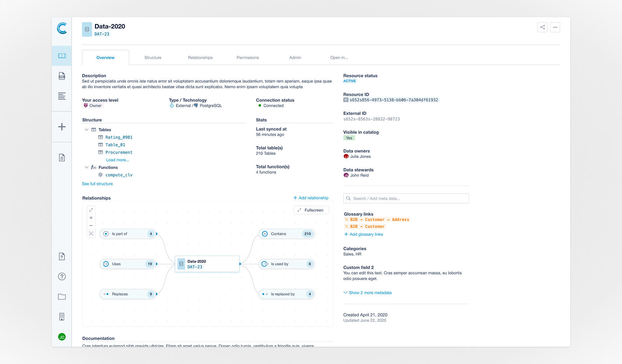The height and width of the screenshot is (364, 622).
Task: Open the help question mark icon
Action: (62, 277)
